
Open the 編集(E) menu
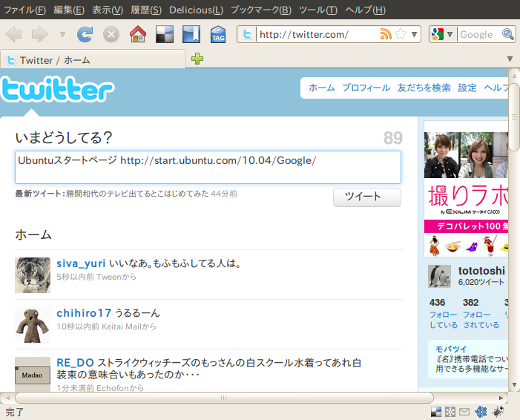tap(69, 10)
